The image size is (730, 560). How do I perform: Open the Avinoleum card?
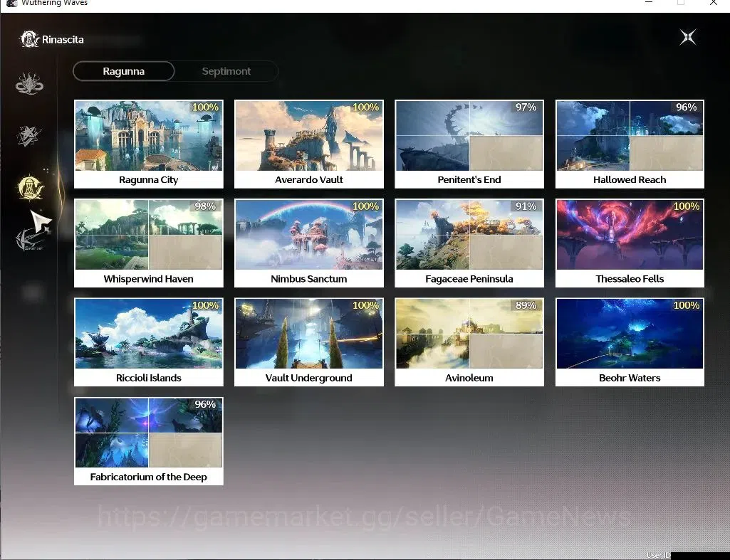[469, 342]
